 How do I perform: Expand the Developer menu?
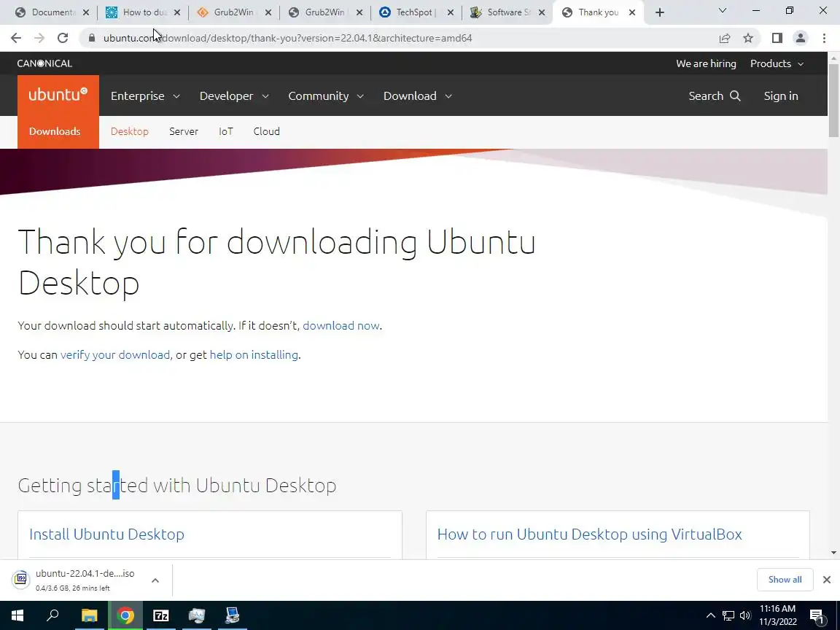pyautogui.click(x=234, y=96)
